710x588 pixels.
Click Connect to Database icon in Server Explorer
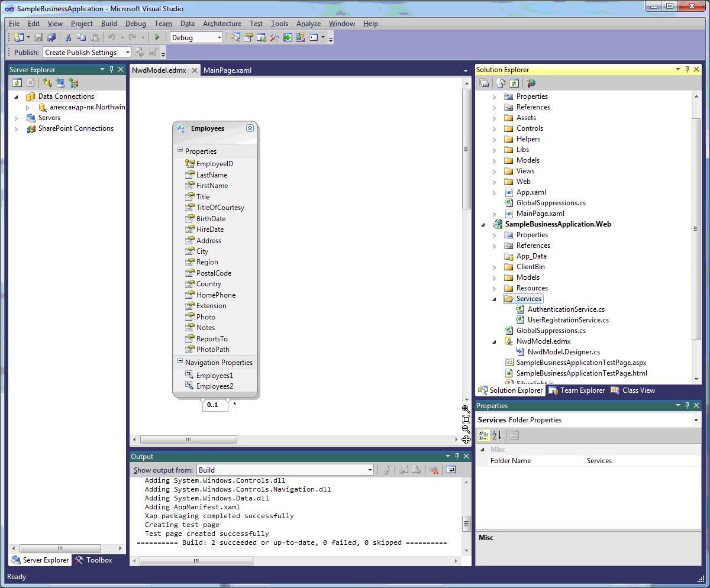tap(47, 83)
